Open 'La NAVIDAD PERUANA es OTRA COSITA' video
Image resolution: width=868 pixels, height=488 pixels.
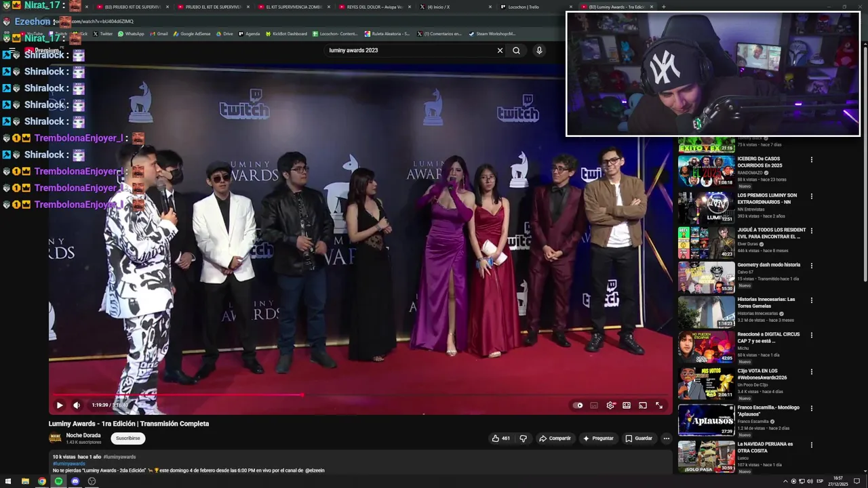[765, 447]
